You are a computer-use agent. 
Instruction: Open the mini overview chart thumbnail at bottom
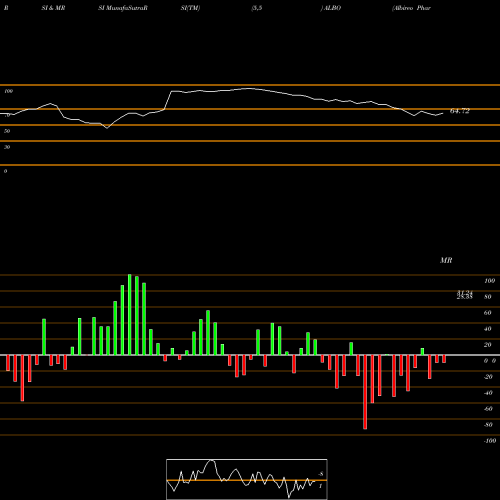coord(247,479)
